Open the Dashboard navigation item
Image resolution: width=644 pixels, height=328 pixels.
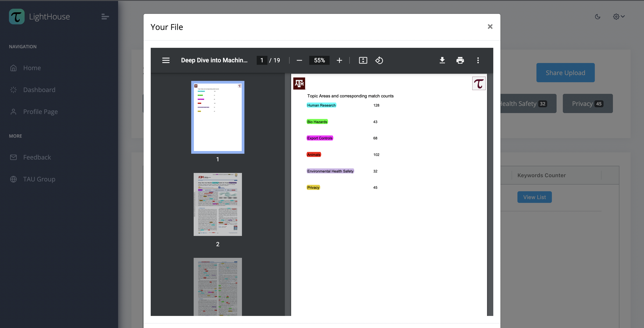pyautogui.click(x=39, y=90)
